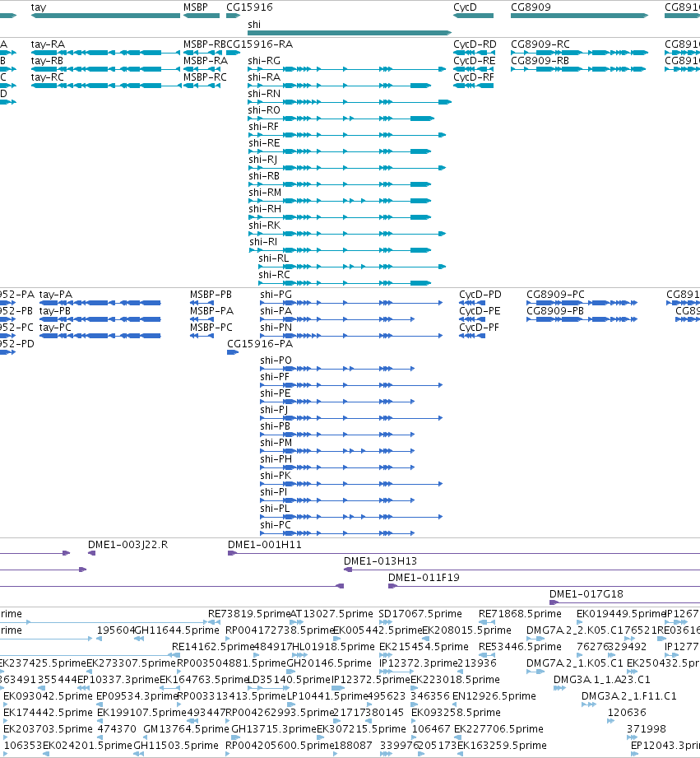Click the teal MSBP gene arrow bar
This screenshot has width=700, height=758.
202,16
